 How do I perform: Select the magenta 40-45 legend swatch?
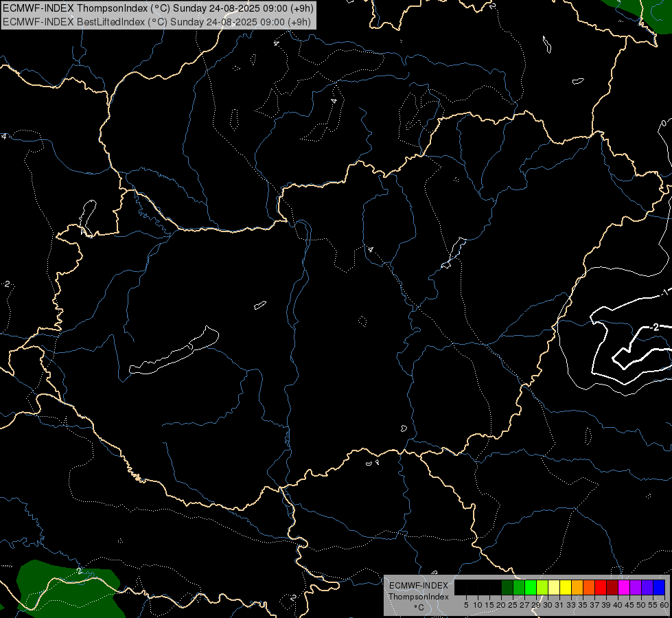click(624, 587)
